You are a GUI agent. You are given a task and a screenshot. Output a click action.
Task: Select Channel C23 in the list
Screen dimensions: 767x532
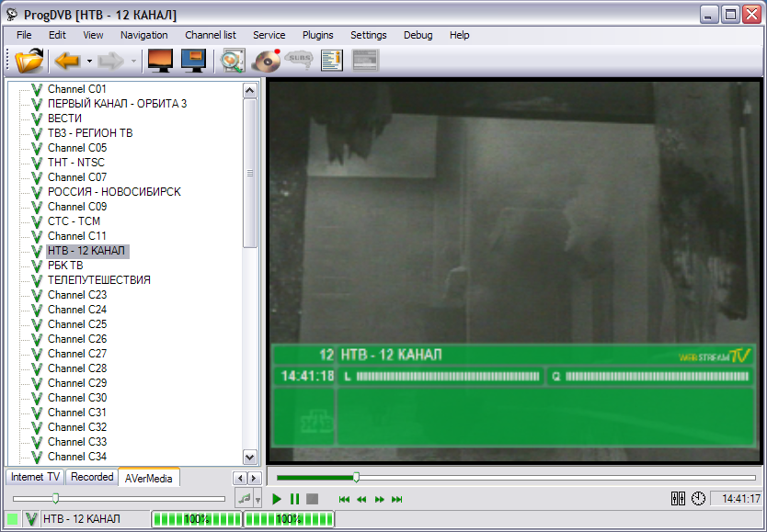click(x=77, y=295)
